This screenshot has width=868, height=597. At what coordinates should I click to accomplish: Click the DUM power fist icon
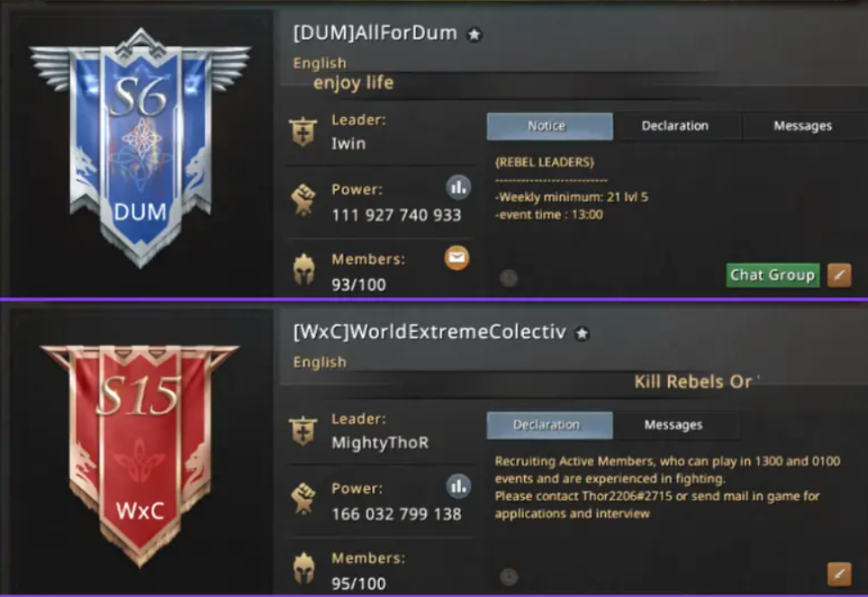coord(303,199)
